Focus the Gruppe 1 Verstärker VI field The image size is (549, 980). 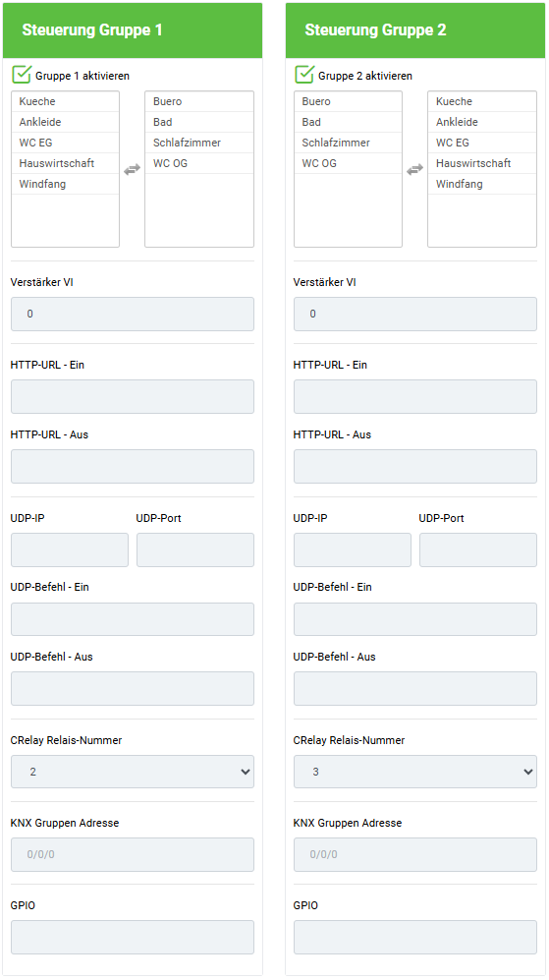133,314
